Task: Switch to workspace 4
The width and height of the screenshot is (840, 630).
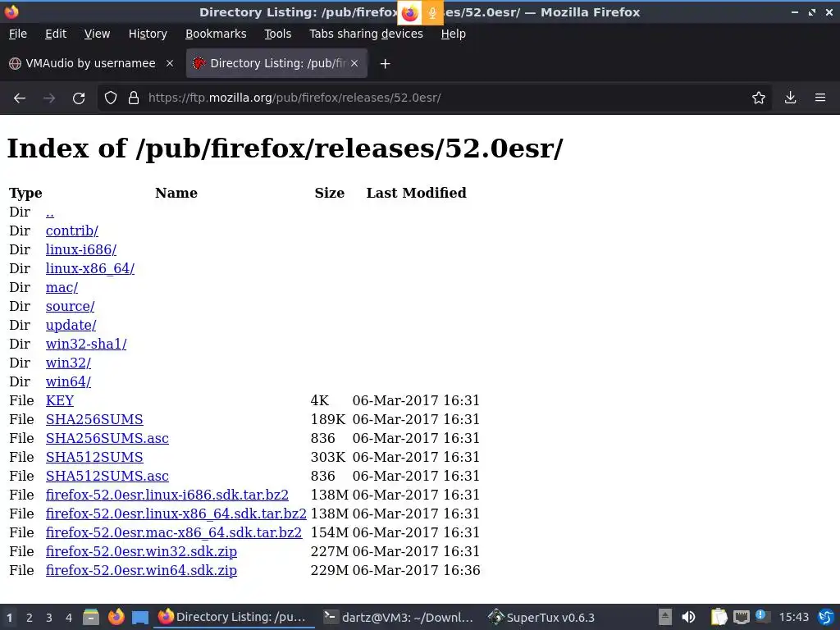Action: pos(69,618)
